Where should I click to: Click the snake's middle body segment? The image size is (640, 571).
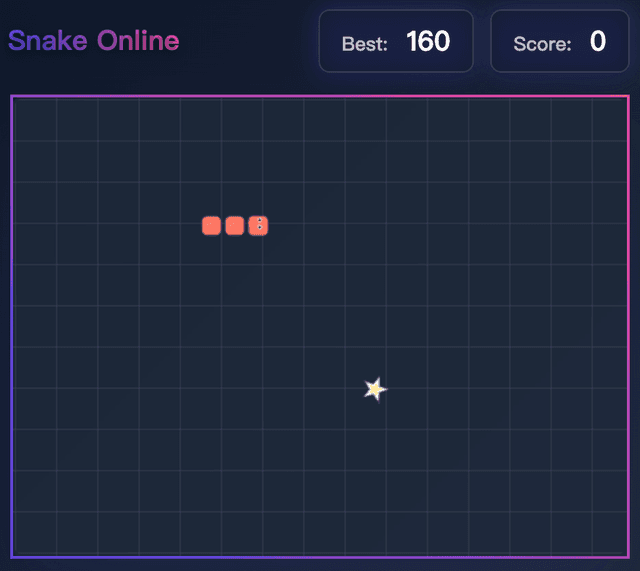(x=235, y=226)
